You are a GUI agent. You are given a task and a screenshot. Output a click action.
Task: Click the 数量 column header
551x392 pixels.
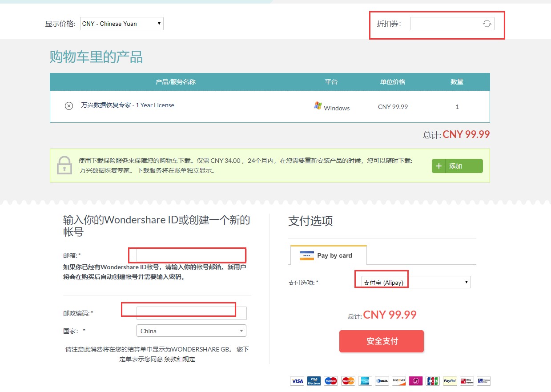pyautogui.click(x=457, y=82)
